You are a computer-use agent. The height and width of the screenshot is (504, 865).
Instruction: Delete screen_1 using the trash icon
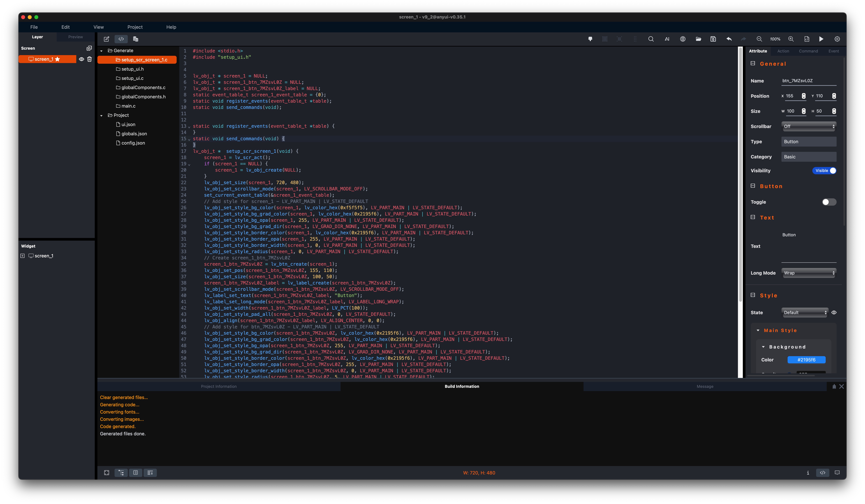click(x=90, y=59)
